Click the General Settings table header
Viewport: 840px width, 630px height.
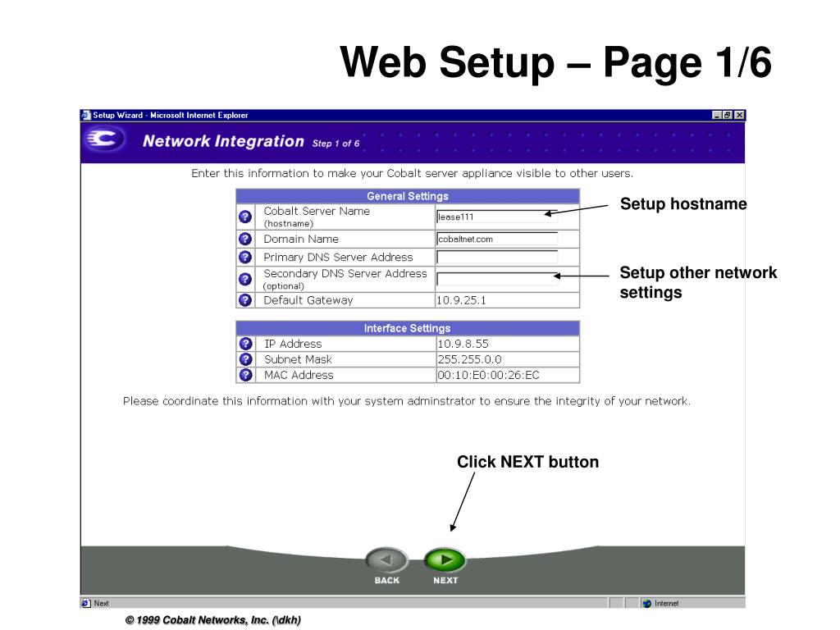[408, 196]
